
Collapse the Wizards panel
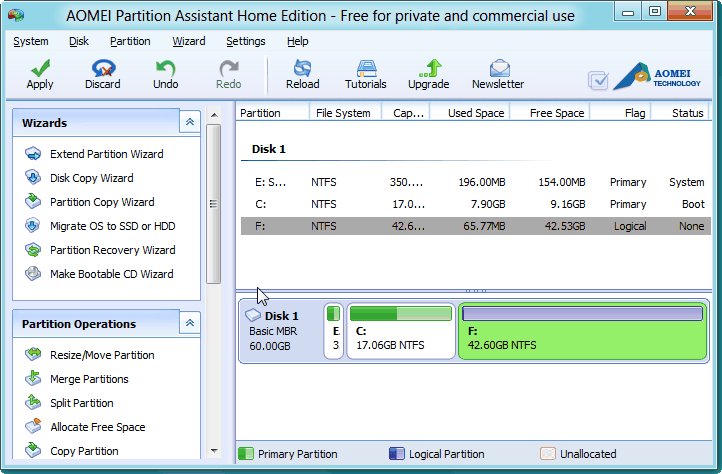click(x=190, y=122)
